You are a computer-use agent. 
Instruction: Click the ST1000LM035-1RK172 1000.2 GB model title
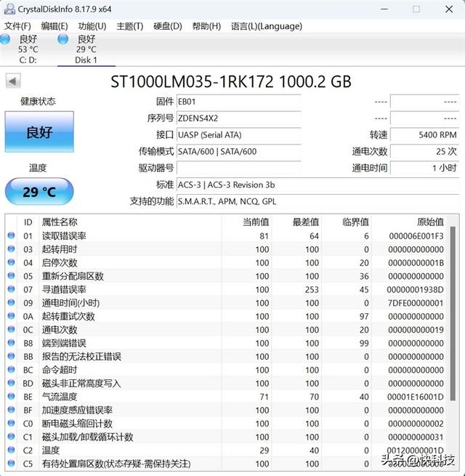pos(230,81)
